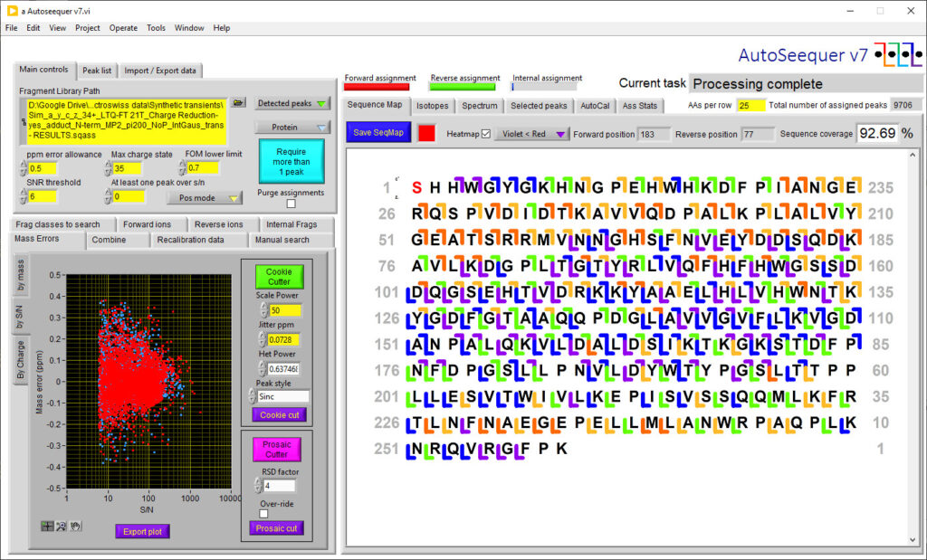
Task: Click the Cookie cut button
Action: [279, 415]
